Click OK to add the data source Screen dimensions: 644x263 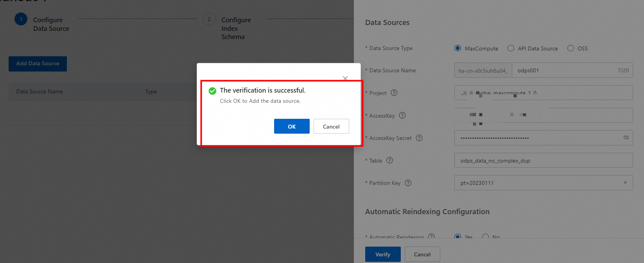292,126
